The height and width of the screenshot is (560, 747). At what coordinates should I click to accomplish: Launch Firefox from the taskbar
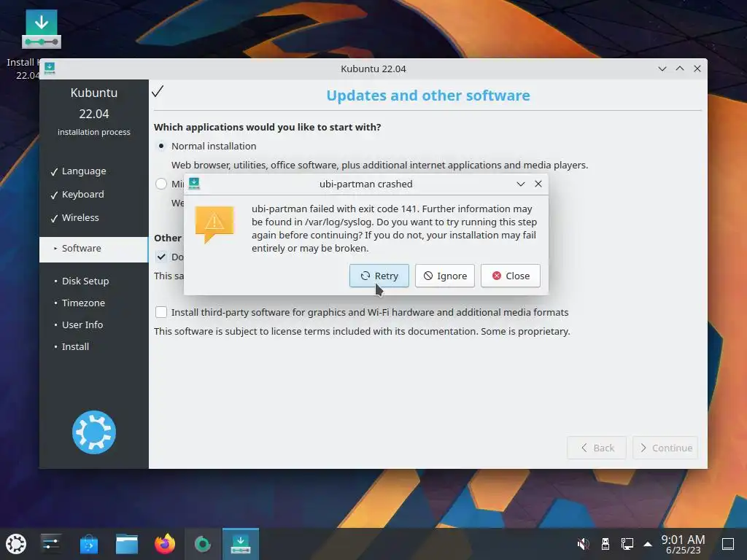pos(165,544)
